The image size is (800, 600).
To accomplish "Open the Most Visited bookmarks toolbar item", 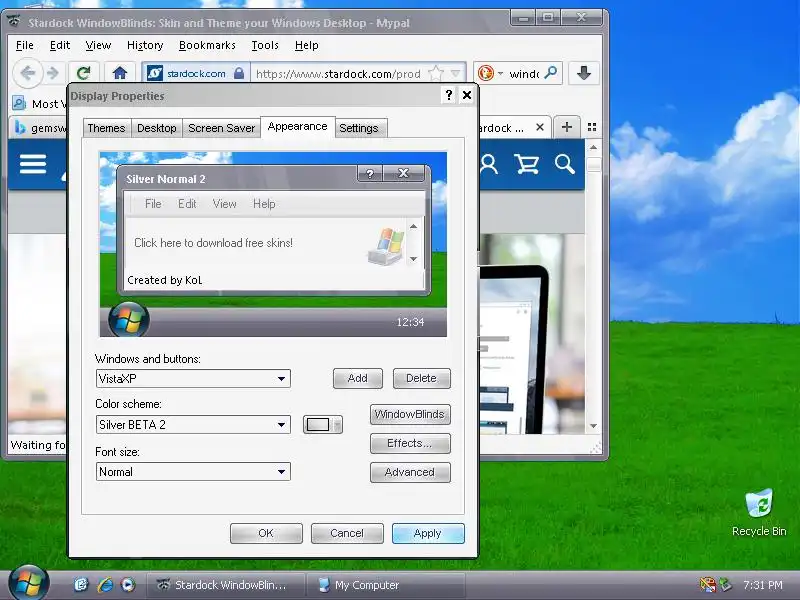I will click(x=41, y=104).
